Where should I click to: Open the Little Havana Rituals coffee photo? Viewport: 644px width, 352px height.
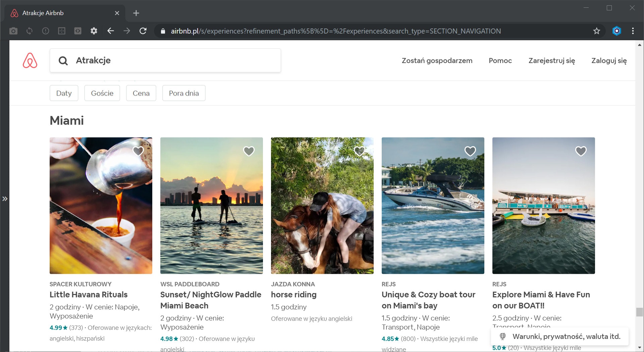click(101, 206)
